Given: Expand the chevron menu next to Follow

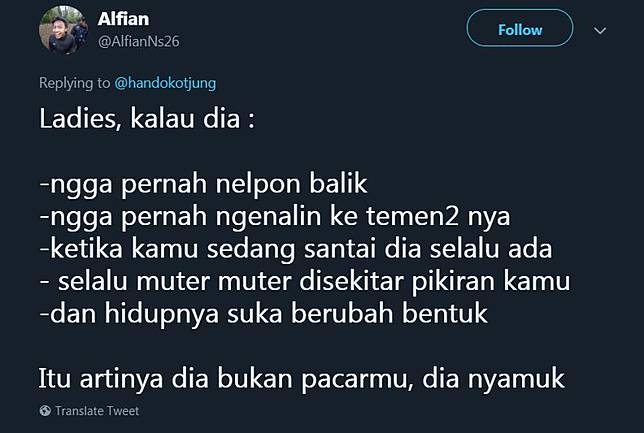Looking at the screenshot, I should [600, 30].
